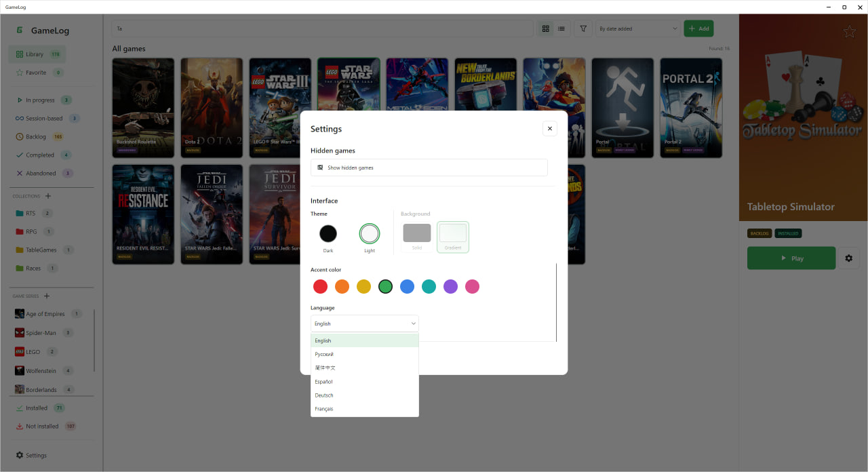Open Resident Evil Resistance card
Screen dimensions: 868x472
tap(143, 214)
